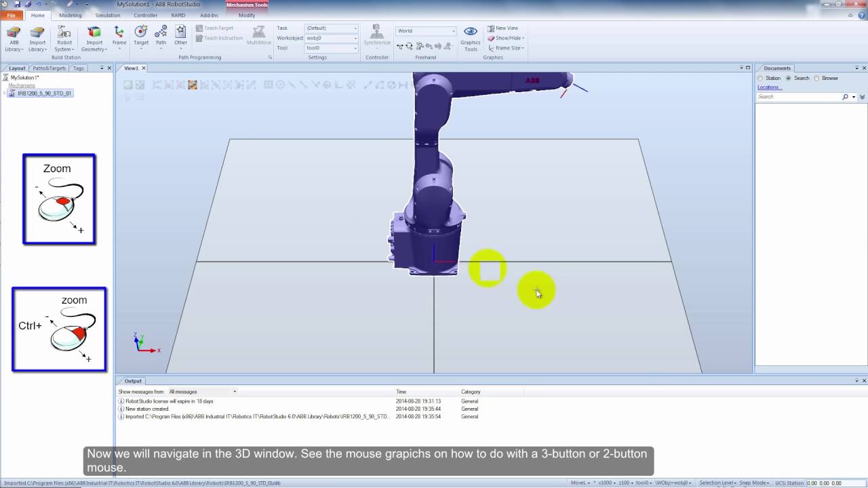Click the Teach Target button
The height and width of the screenshot is (488, 868).
coord(214,28)
